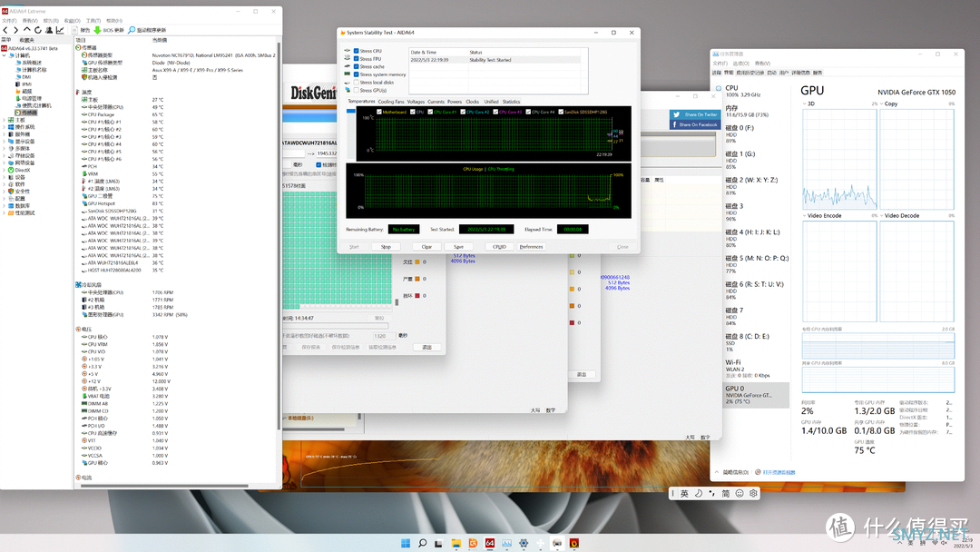
Task: Click the Twitter bird share icon
Action: [x=676, y=115]
